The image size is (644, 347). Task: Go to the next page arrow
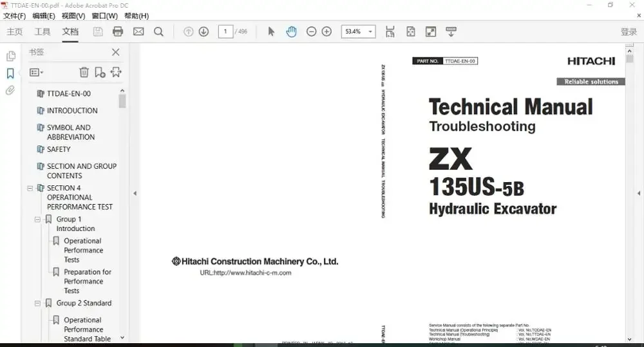204,32
